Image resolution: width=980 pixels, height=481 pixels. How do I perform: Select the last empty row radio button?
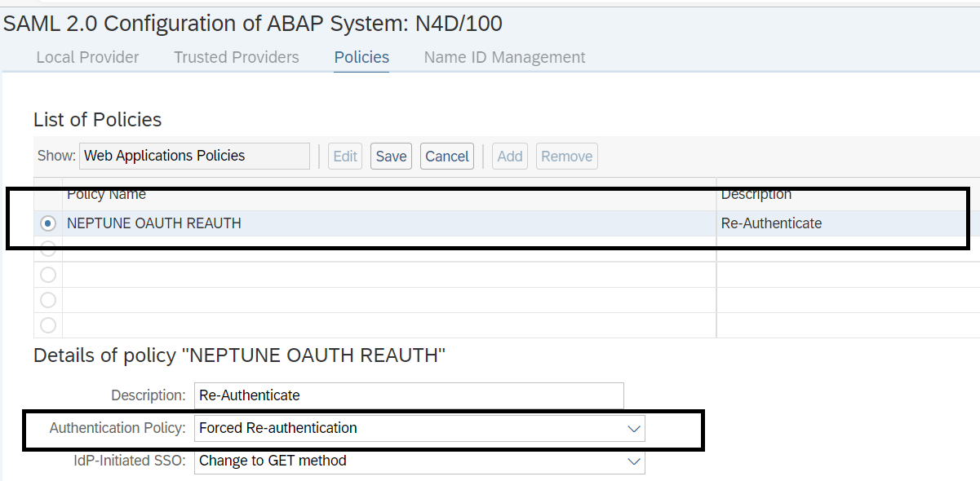(47, 324)
